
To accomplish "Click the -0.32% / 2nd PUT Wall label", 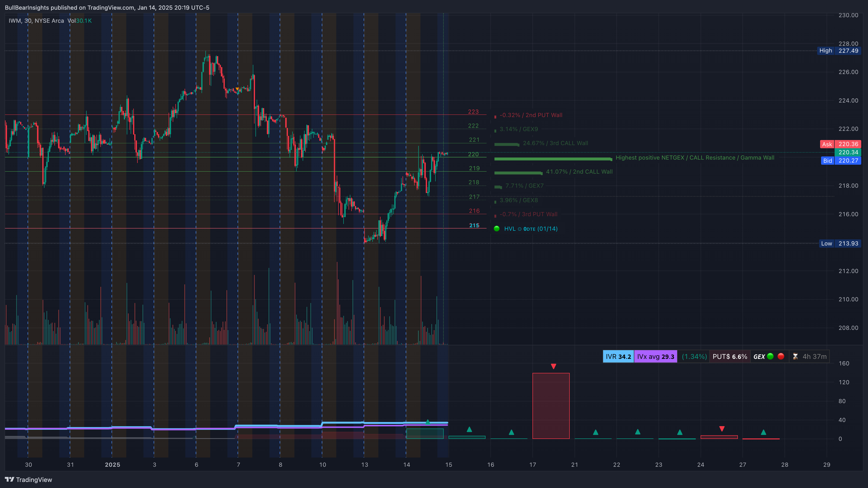I will [x=531, y=115].
